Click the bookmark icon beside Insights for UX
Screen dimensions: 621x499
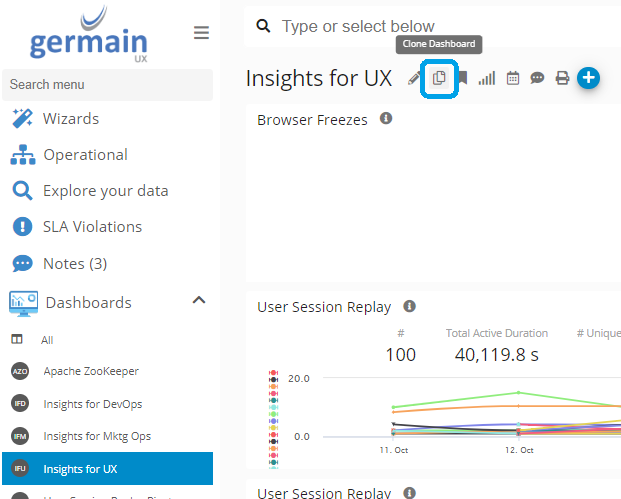463,78
